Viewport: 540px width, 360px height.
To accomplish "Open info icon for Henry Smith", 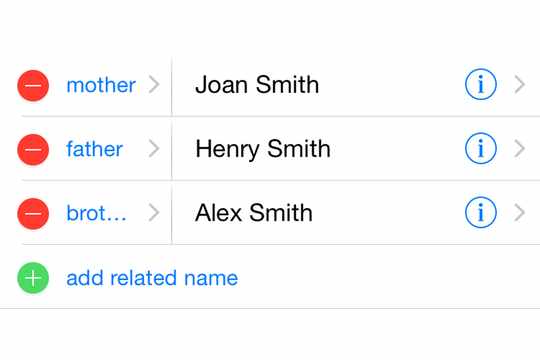I will click(481, 148).
